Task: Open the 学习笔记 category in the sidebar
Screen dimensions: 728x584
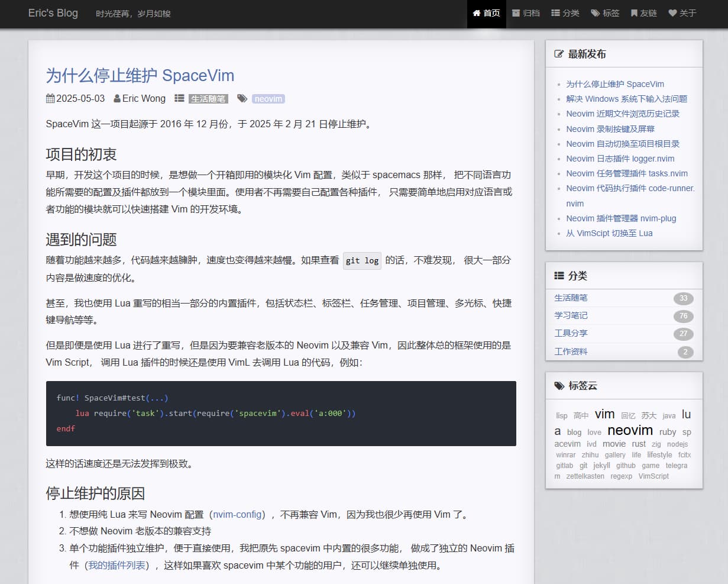Action: (571, 315)
